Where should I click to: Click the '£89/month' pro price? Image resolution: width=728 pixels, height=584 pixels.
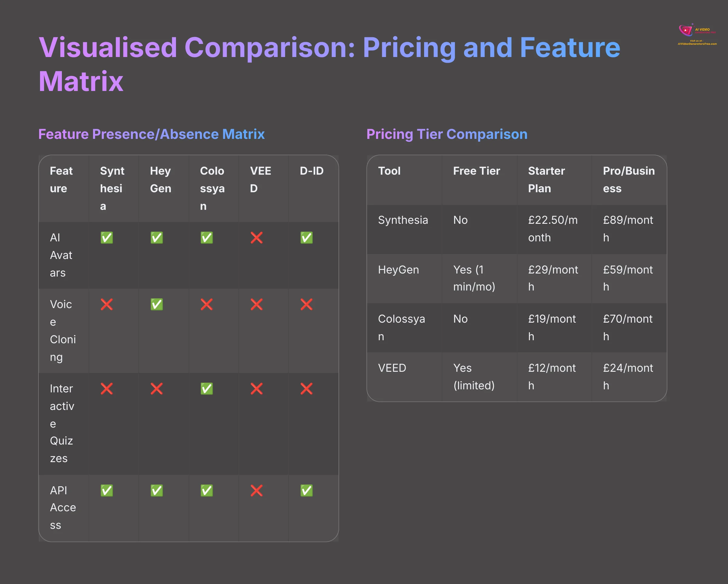click(628, 229)
